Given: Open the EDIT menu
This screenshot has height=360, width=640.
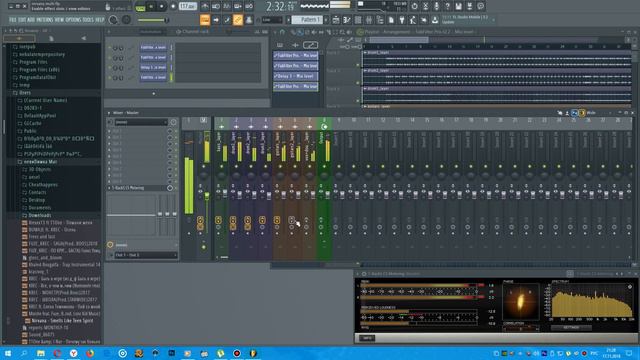Looking at the screenshot, I should [x=22, y=20].
